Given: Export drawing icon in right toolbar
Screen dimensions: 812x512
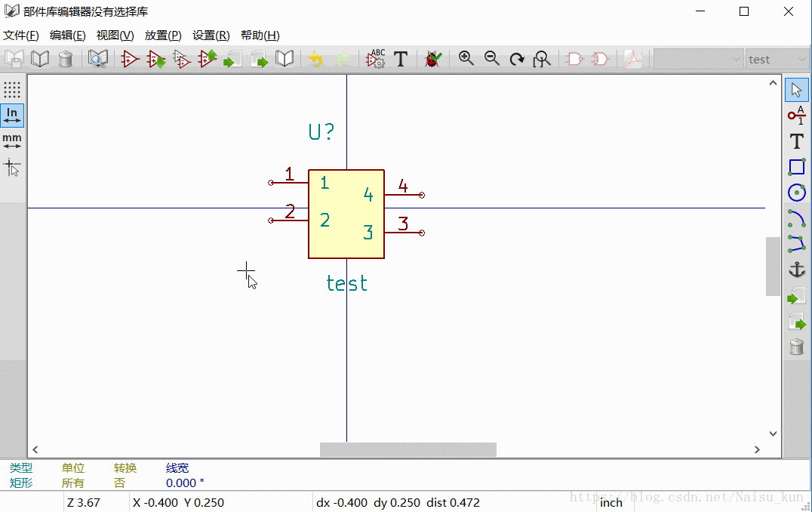Looking at the screenshot, I should pyautogui.click(x=796, y=321).
